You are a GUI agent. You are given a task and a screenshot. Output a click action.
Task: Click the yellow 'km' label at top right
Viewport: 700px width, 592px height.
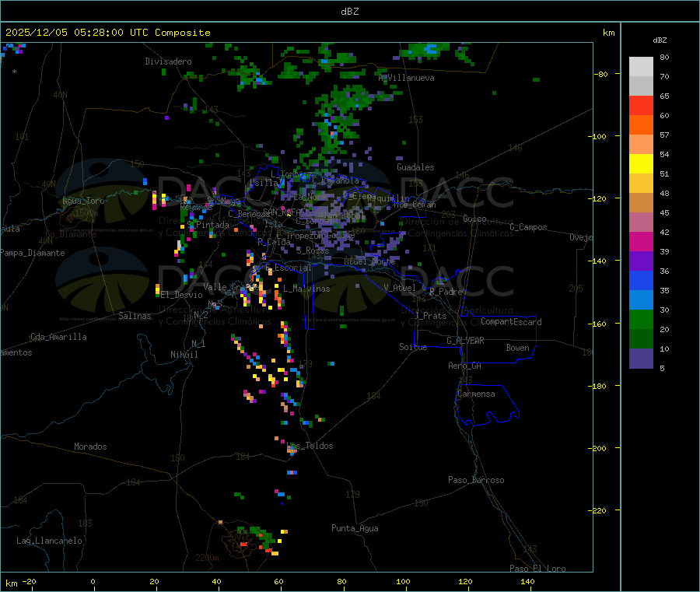pyautogui.click(x=608, y=33)
